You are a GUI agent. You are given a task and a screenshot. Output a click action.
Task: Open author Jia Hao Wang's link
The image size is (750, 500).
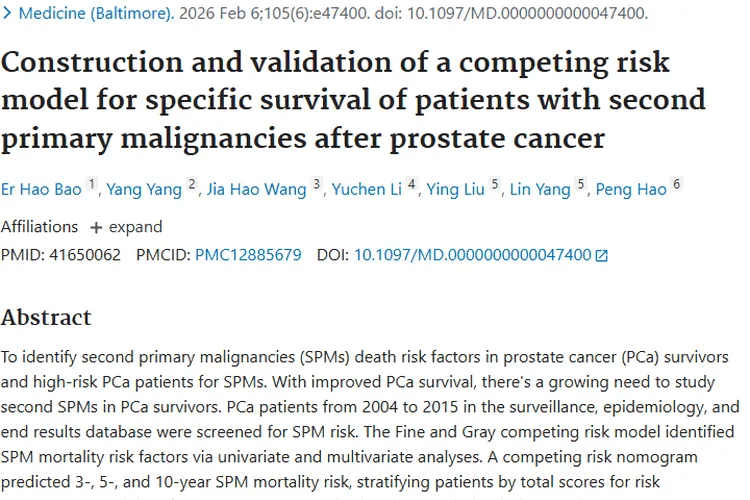(x=255, y=190)
